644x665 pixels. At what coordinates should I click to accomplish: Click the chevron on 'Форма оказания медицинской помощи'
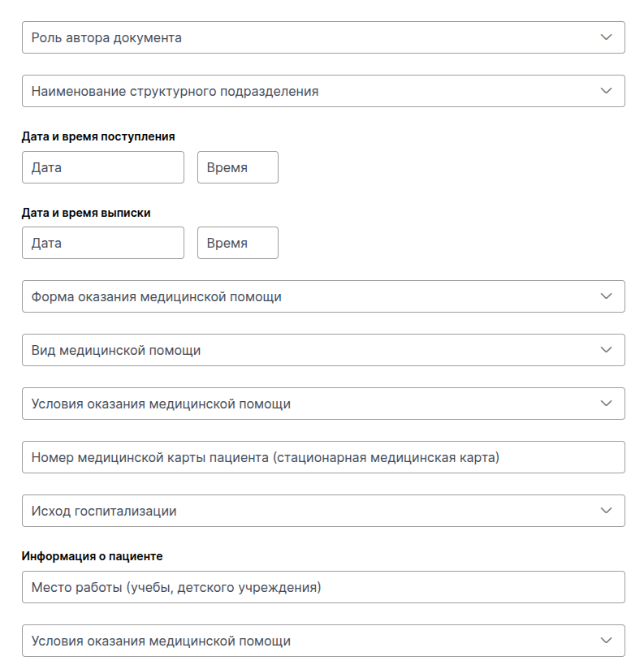pos(607,296)
